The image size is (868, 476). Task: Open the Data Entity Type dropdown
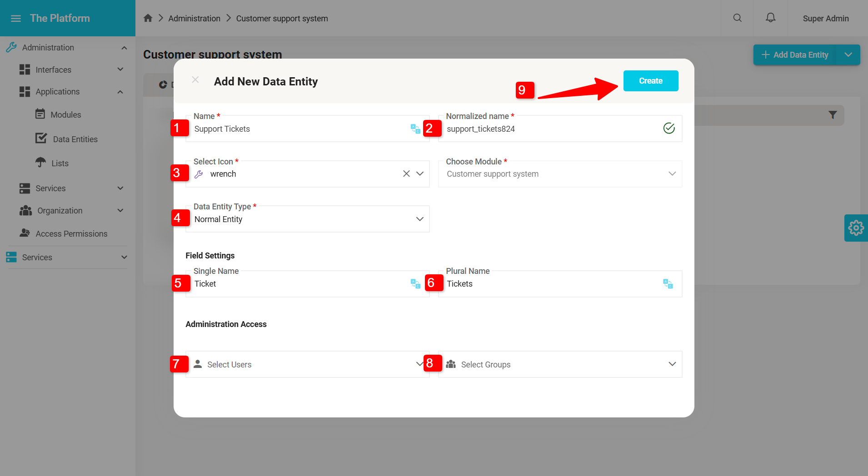tap(419, 218)
